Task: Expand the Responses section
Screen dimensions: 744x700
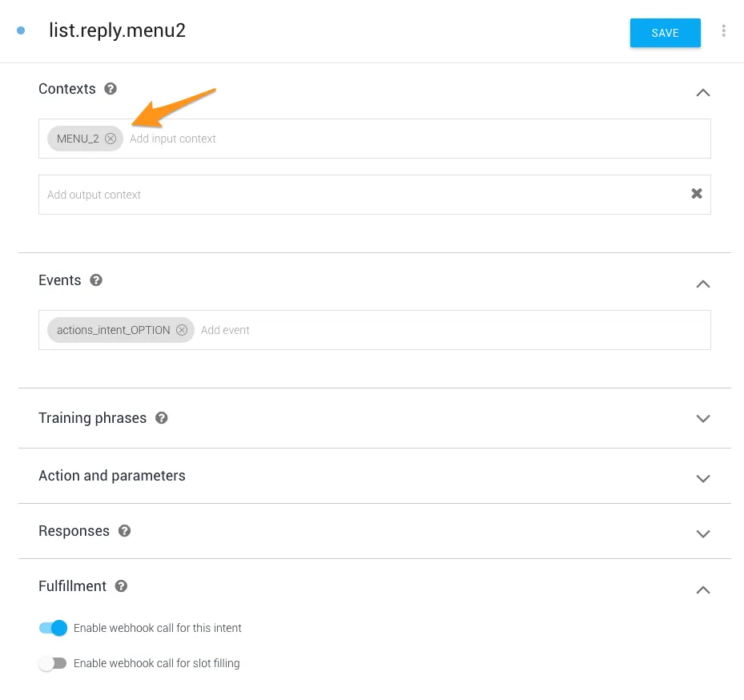Action: click(x=703, y=533)
